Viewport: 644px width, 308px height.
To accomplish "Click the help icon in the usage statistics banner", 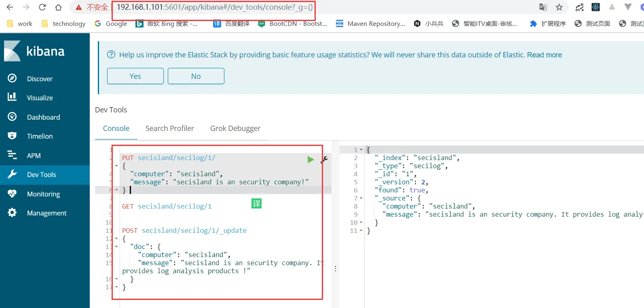I will [x=111, y=55].
